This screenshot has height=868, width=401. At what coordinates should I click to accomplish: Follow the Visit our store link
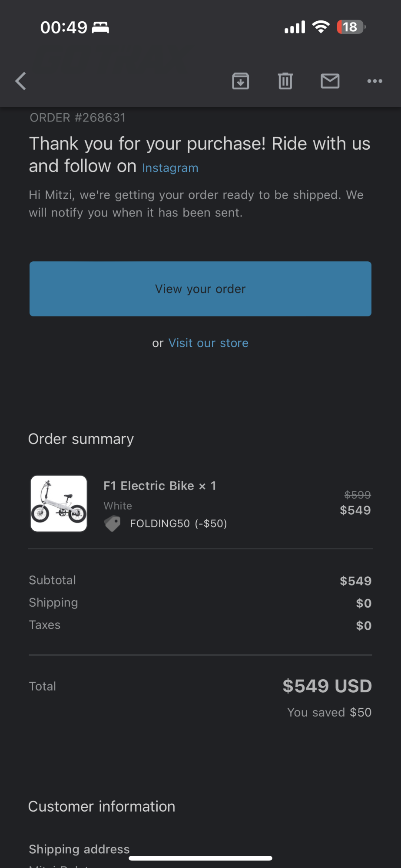pos(208,343)
